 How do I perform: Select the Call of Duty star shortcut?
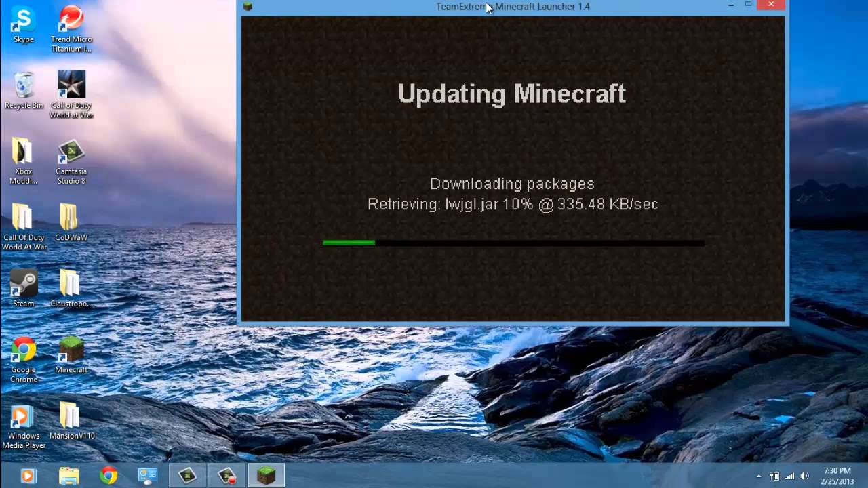[71, 95]
